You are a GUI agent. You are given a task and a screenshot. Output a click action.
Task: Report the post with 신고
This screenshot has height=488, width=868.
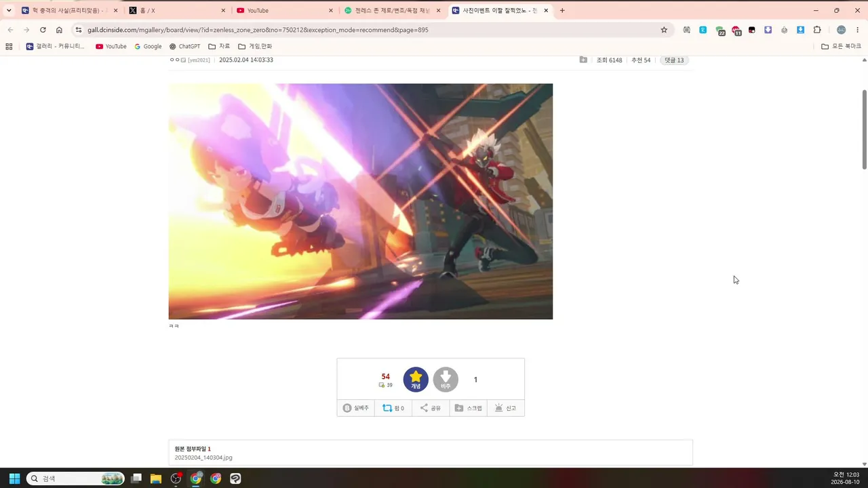pyautogui.click(x=505, y=408)
